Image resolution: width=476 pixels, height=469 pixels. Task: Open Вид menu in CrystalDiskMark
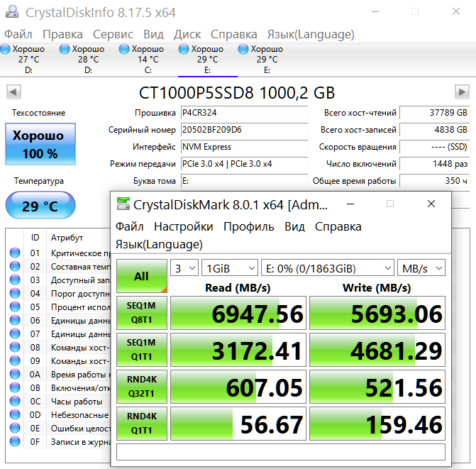point(294,226)
